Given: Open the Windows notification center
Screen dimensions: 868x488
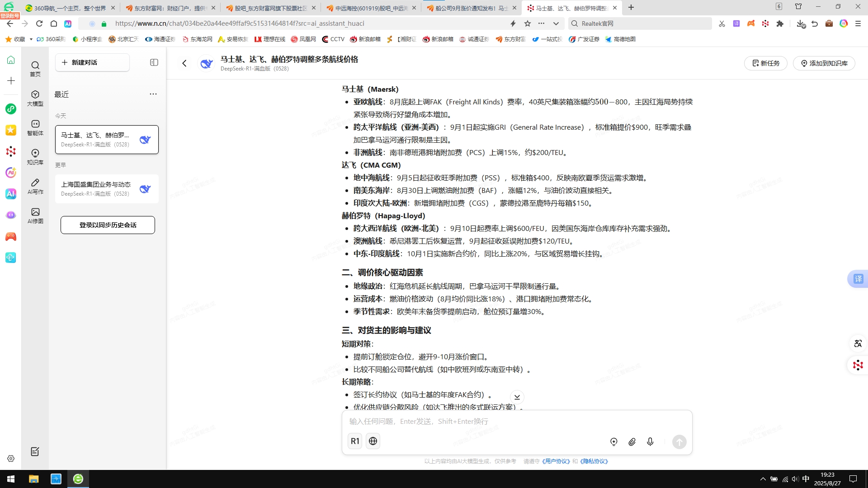Looking at the screenshot, I should click(x=853, y=479).
